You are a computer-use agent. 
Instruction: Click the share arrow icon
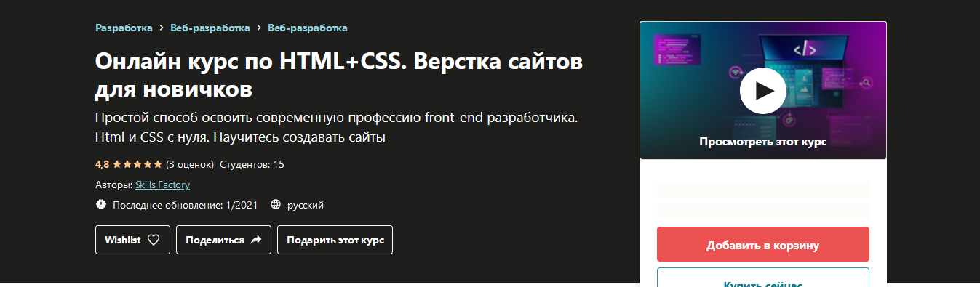coord(256,240)
